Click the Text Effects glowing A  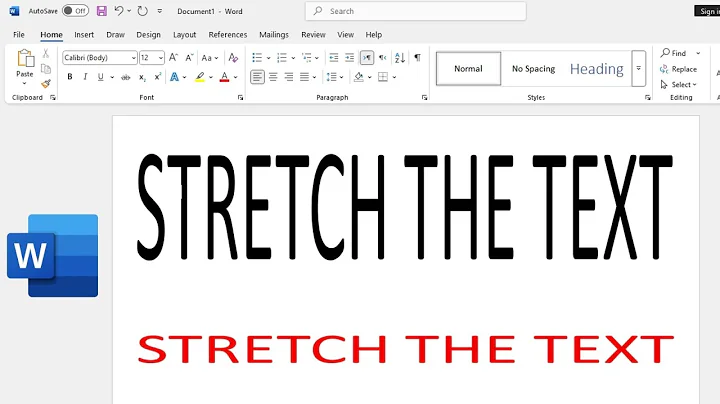pyautogui.click(x=174, y=77)
